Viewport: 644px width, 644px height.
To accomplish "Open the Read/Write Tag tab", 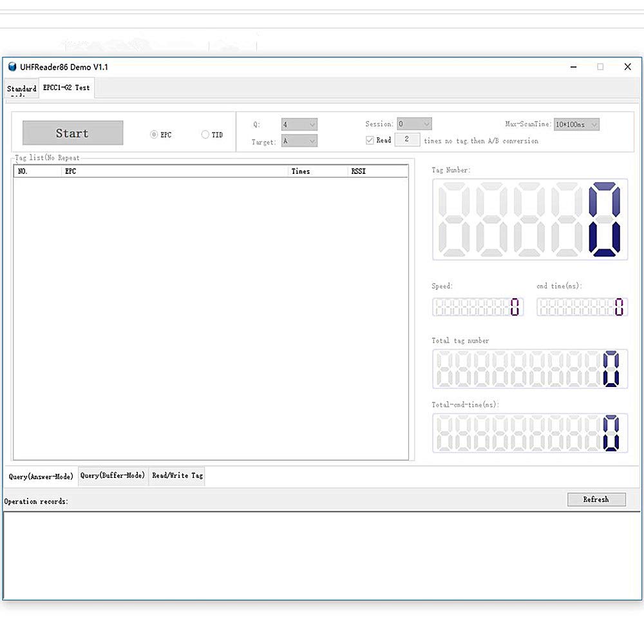I will coord(177,476).
